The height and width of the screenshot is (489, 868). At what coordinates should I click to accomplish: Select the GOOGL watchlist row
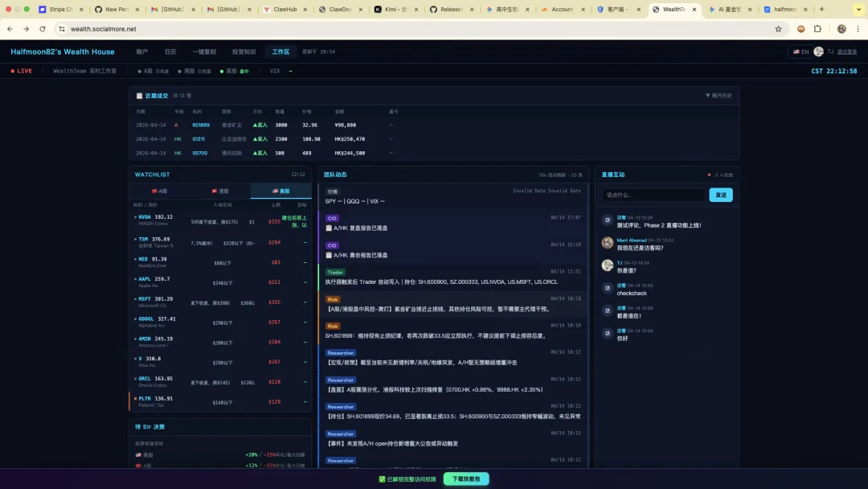coord(220,322)
